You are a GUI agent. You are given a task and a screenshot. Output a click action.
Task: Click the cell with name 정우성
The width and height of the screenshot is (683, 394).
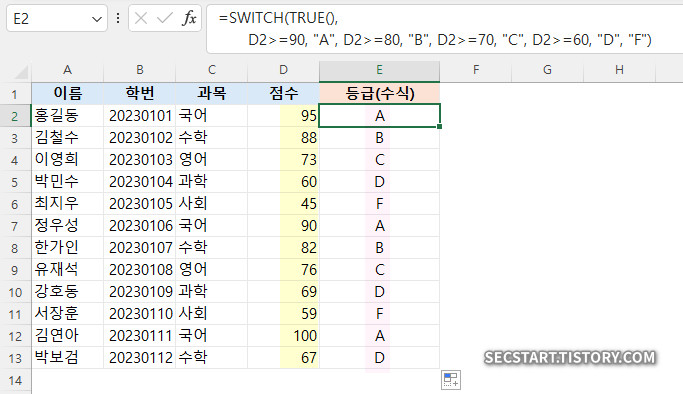click(x=68, y=226)
